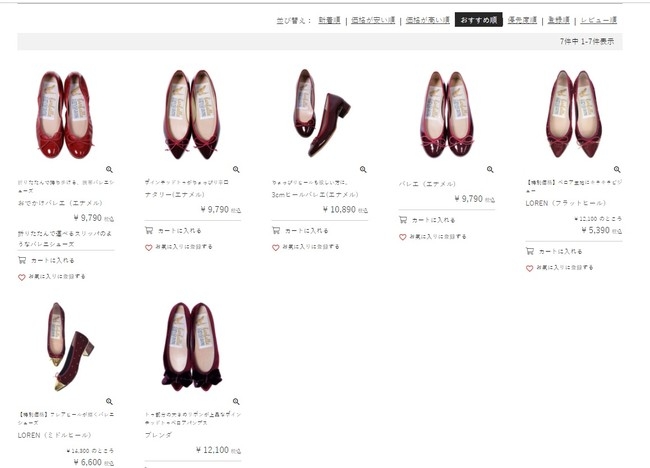Viewport: 650px width, 468px height.
Task: Sort by 価格が安い順
Action: [368, 20]
